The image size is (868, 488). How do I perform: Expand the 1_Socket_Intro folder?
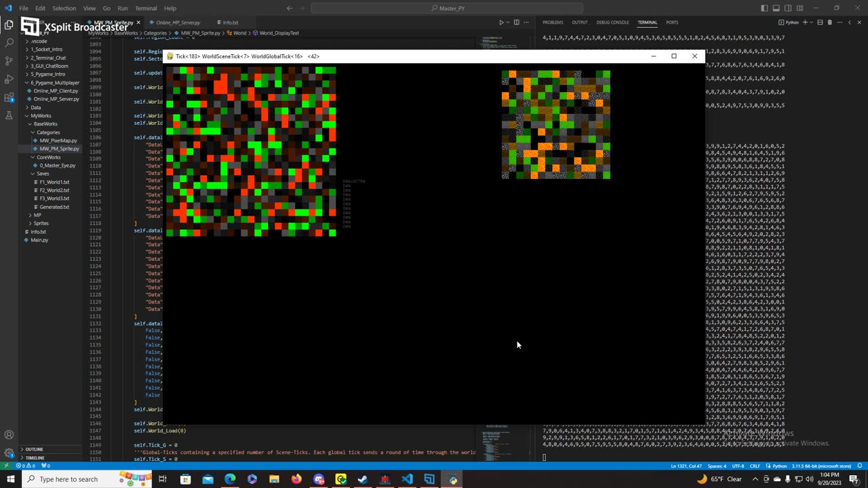tap(47, 49)
